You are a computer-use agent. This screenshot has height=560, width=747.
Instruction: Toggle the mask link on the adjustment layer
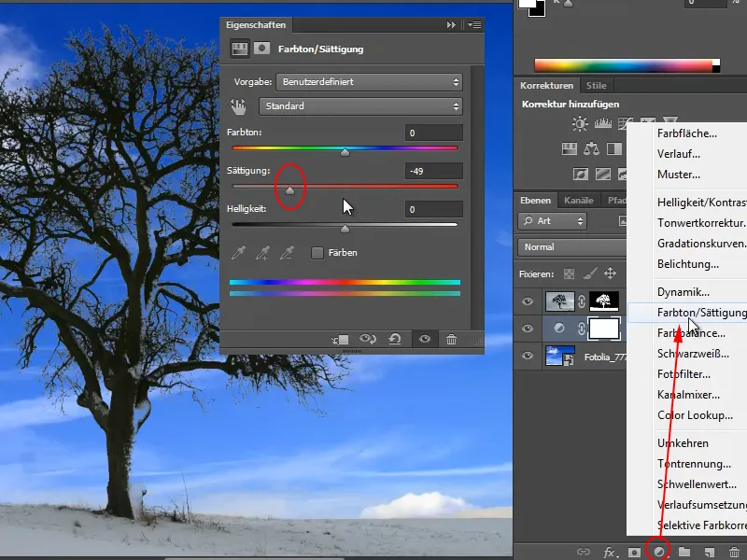pyautogui.click(x=582, y=329)
